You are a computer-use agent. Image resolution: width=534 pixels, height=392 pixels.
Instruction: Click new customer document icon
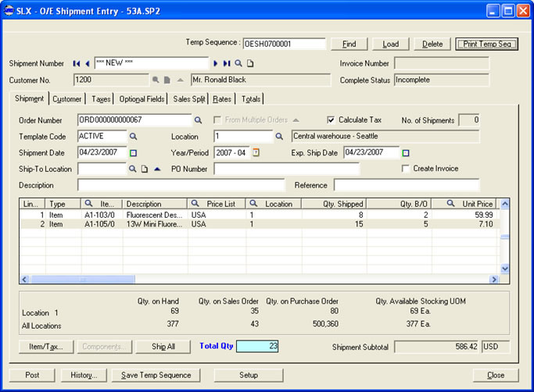click(x=167, y=80)
